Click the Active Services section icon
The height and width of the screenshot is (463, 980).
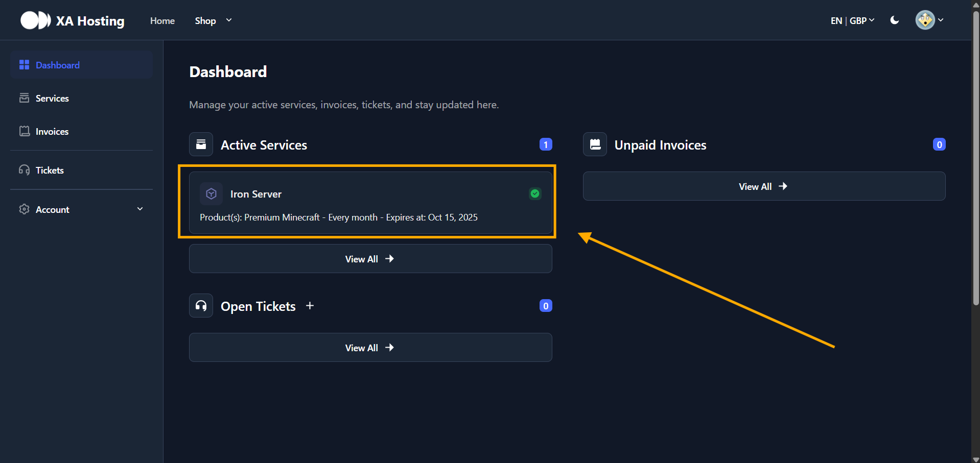(201, 144)
